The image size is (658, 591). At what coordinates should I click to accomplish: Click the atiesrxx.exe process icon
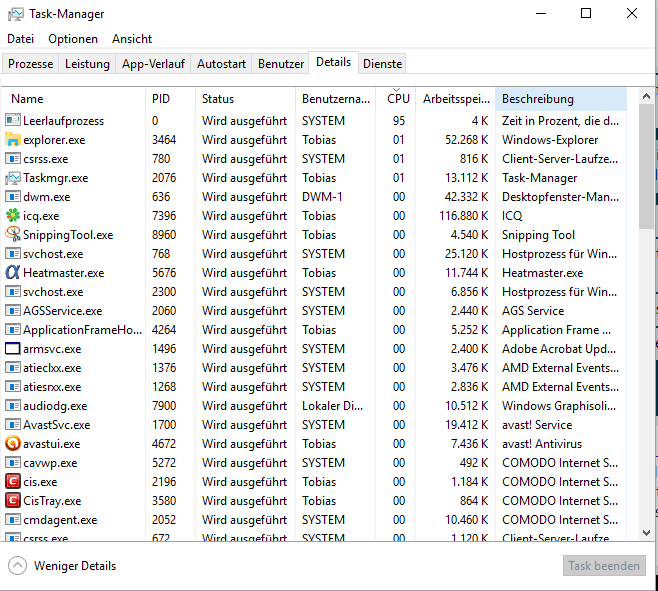click(13, 387)
